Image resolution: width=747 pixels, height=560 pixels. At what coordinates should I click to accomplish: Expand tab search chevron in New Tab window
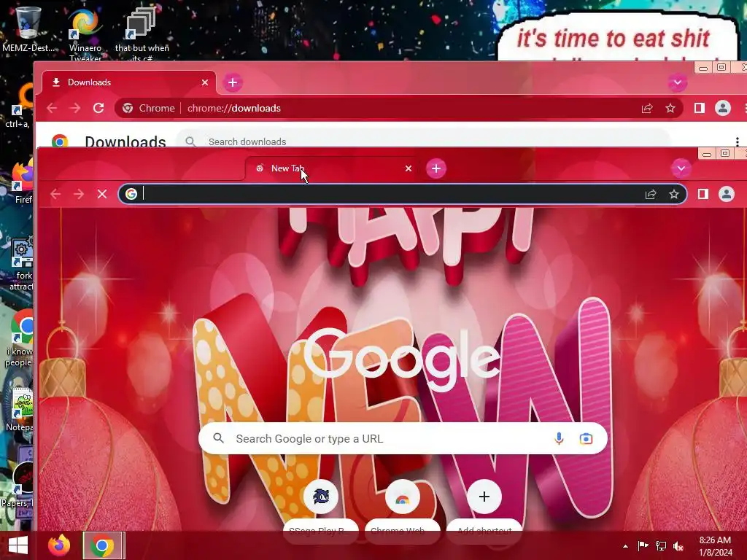pos(681,168)
